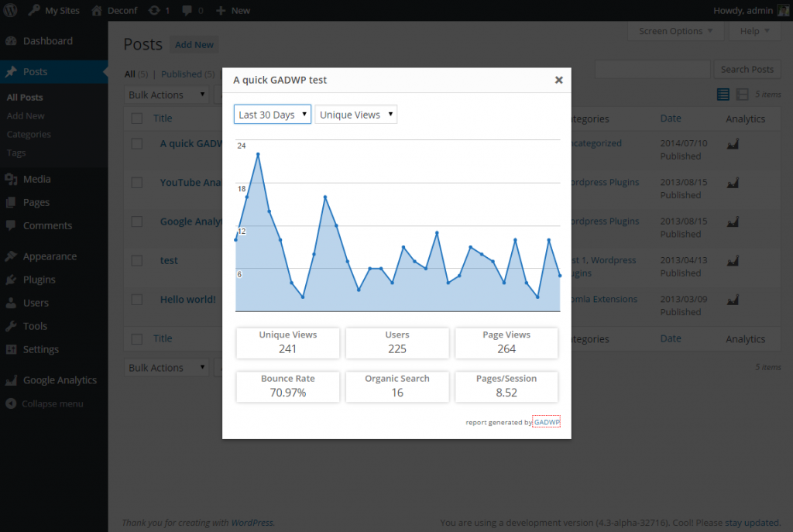This screenshot has width=793, height=532.
Task: Sort by Date in the table footer
Action: tap(671, 339)
